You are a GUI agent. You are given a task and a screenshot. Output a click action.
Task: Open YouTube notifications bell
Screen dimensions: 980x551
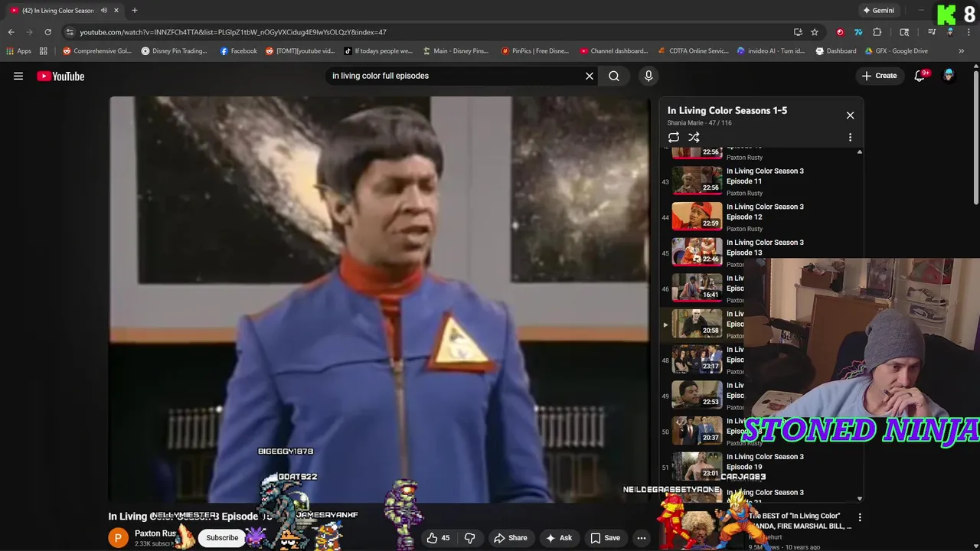(x=920, y=76)
